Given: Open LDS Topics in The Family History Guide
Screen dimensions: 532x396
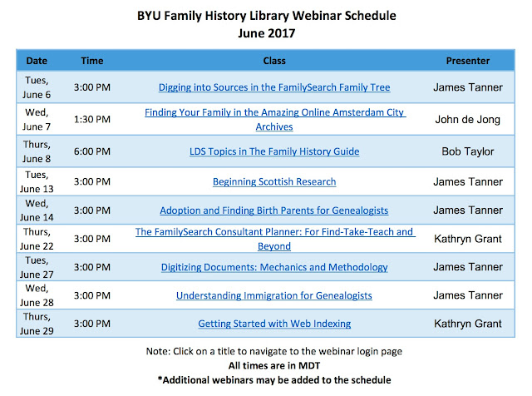Looking at the screenshot, I should [274, 151].
